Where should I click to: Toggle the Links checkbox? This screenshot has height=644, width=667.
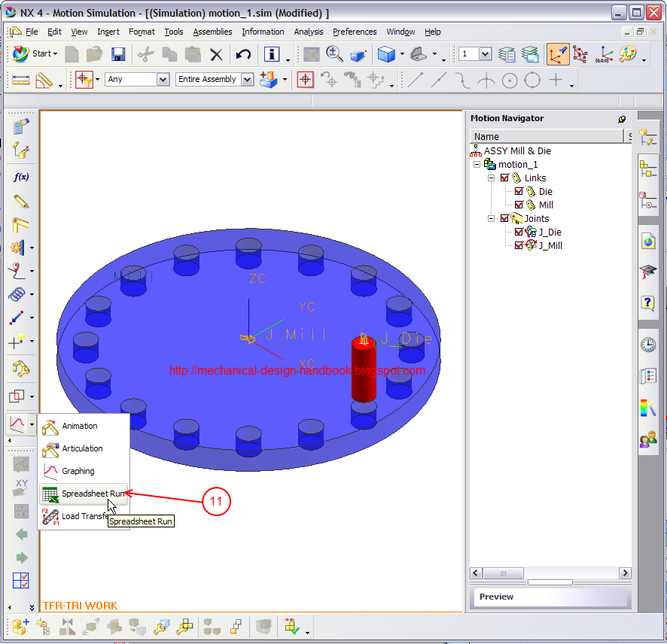504,178
